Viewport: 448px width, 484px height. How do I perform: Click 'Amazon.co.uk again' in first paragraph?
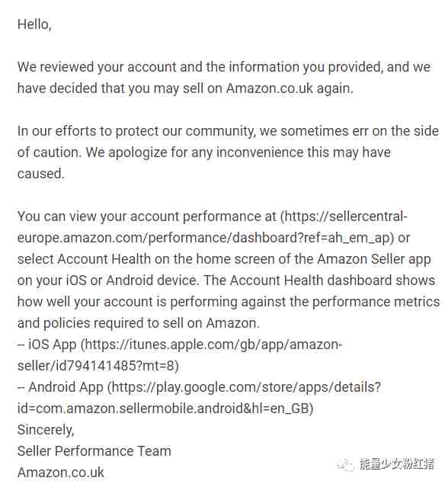290,88
